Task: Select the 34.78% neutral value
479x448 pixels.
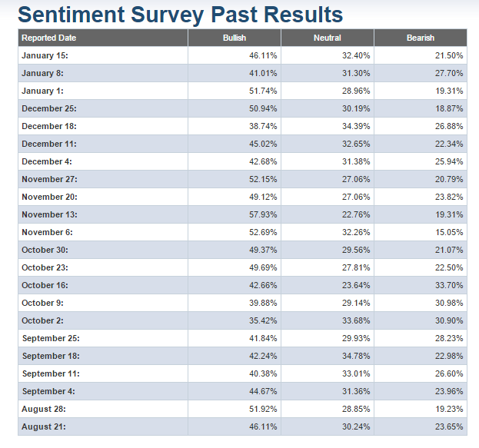Action: tap(356, 357)
